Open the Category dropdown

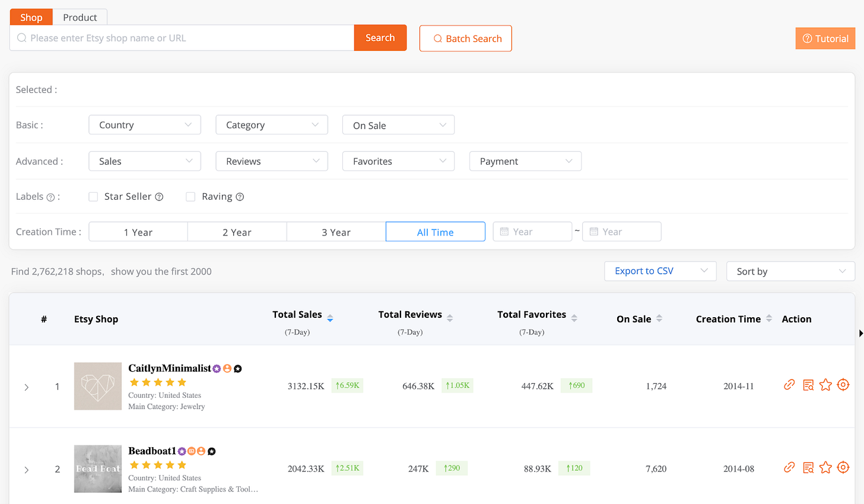click(x=272, y=125)
